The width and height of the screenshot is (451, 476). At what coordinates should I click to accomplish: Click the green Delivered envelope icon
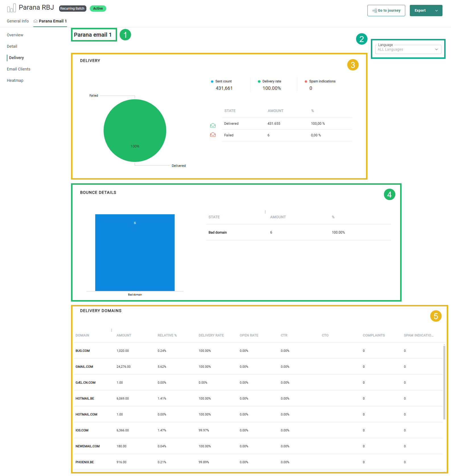tap(213, 125)
